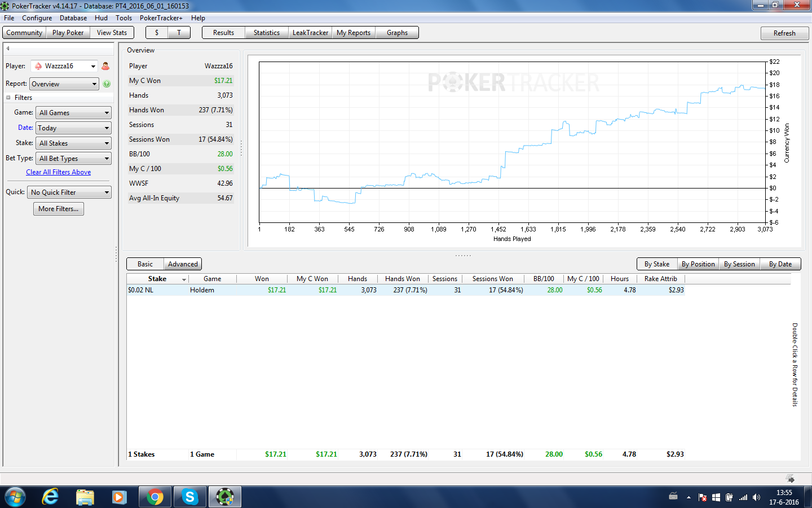Click the Stake column sort arrow
The width and height of the screenshot is (812, 508).
184,279
